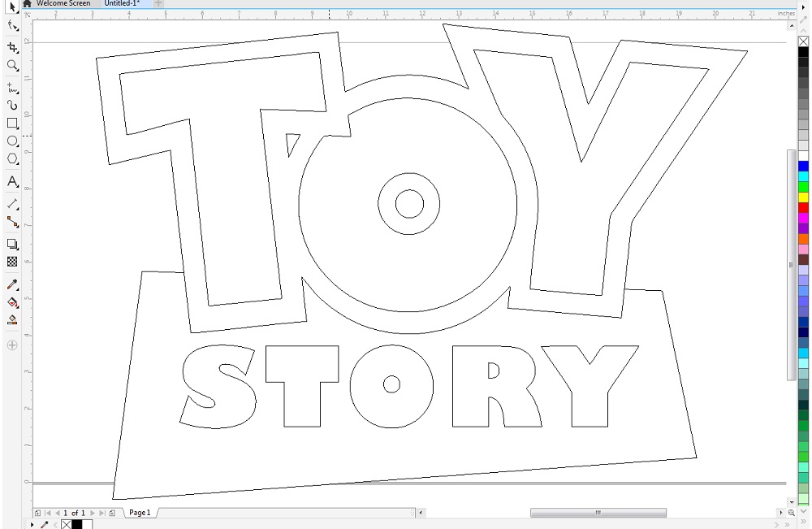
Task: Select the Smart Fill tool
Action: (12, 319)
